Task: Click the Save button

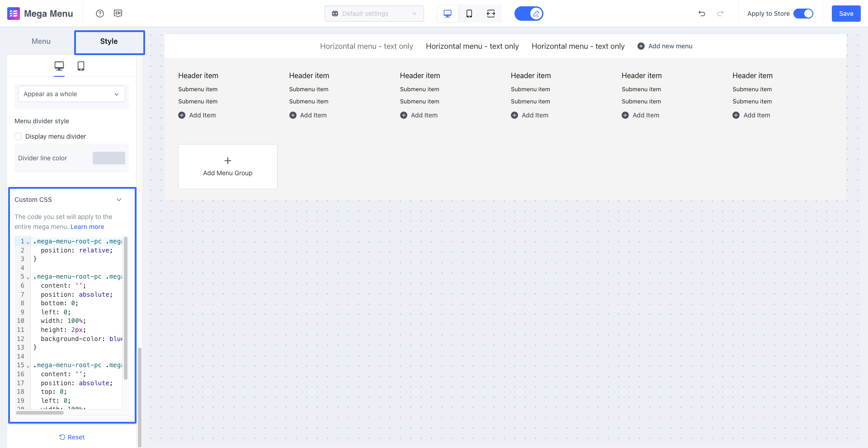Action: click(846, 14)
